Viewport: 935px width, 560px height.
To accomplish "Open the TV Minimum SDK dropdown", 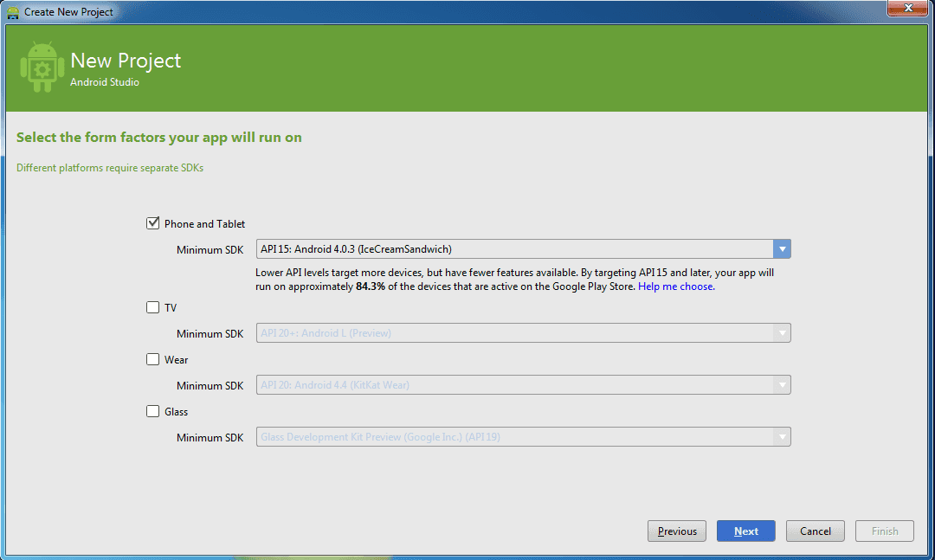I will (523, 332).
